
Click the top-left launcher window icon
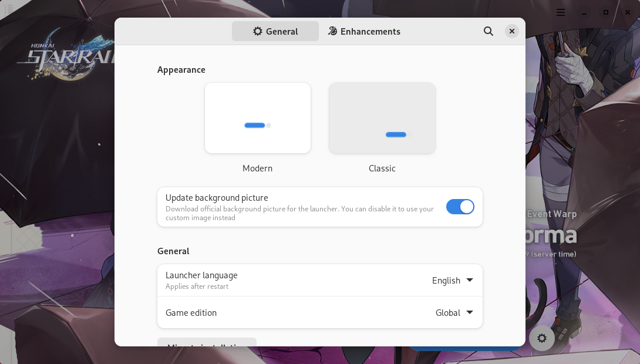click(x=9, y=9)
